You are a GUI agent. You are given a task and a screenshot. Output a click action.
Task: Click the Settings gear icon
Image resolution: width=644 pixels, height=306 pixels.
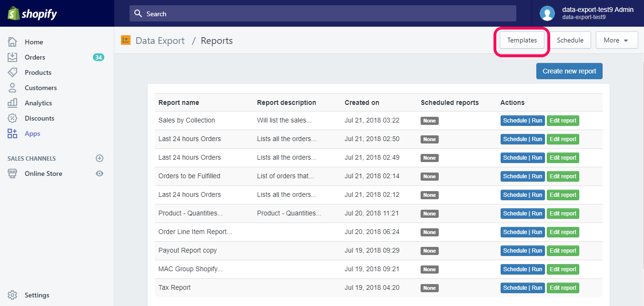pos(12,295)
